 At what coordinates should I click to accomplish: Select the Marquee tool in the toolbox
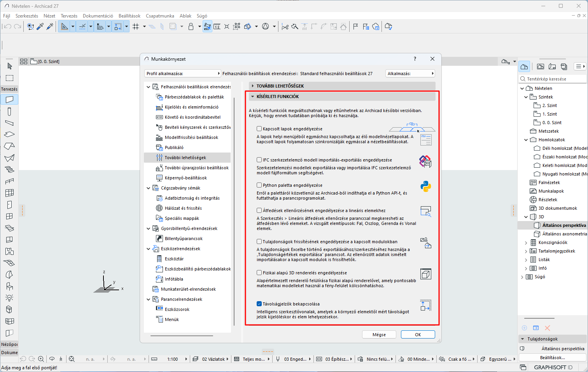tap(10, 78)
